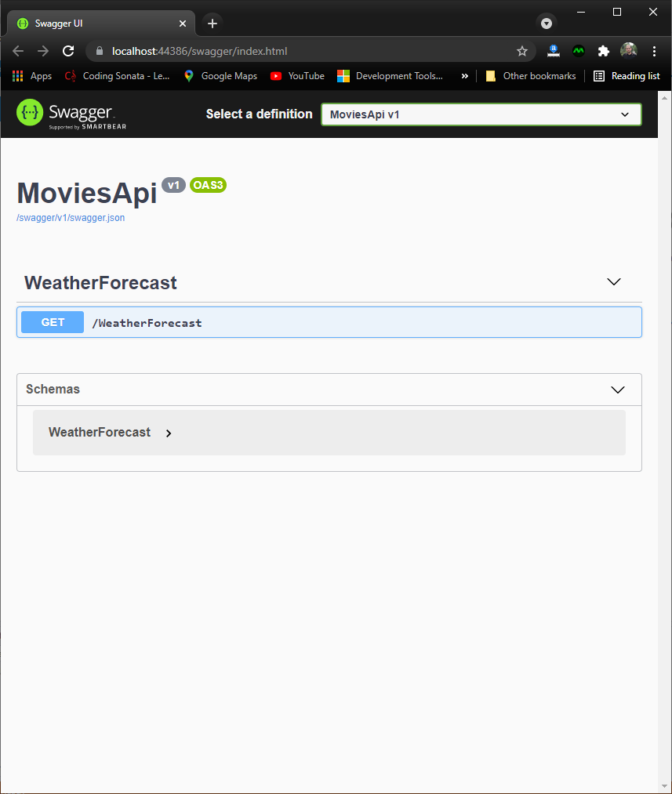Screen dimensions: 672x794
Task: Open the MoviesApi v1 definition dropdown
Action: point(481,114)
